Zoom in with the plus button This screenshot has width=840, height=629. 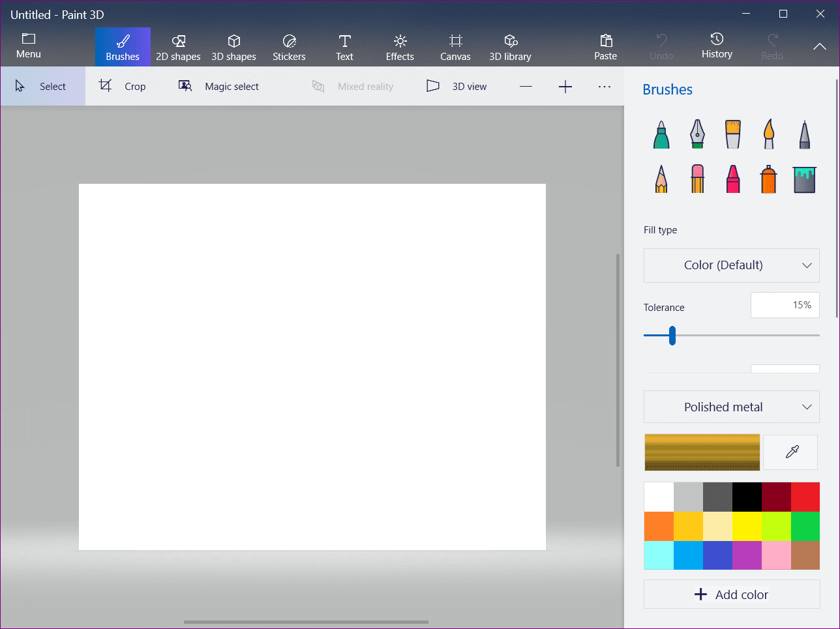[x=565, y=87]
